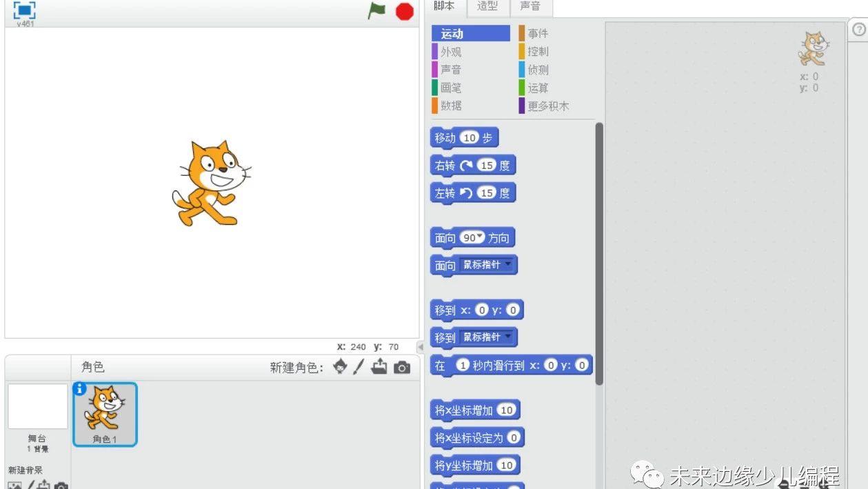Open 鼠标指针 dropdown in the 移到 block
868x489 pixels.
tap(487, 337)
